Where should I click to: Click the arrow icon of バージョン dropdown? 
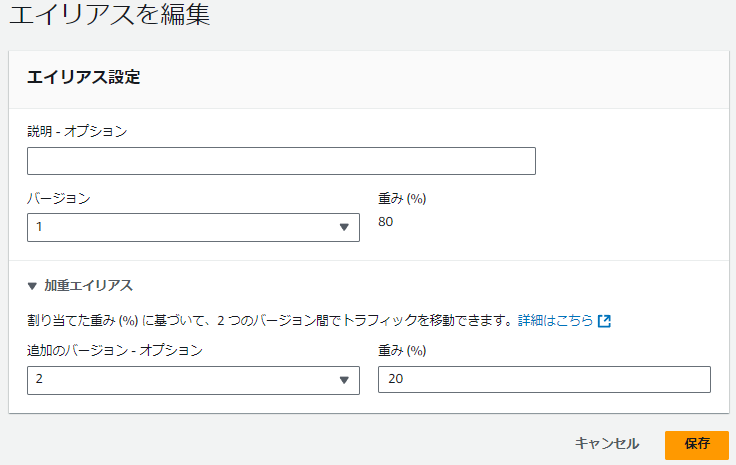tap(344, 228)
